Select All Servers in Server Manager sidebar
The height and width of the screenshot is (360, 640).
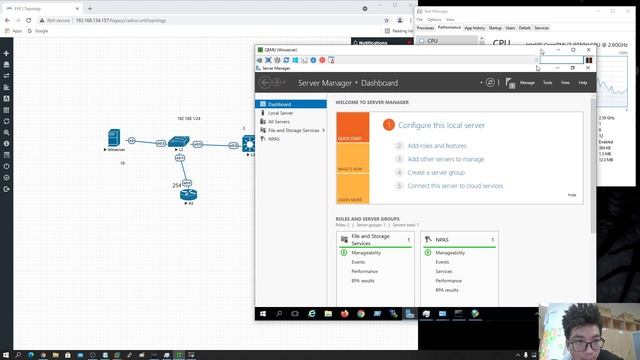[x=291, y=122]
